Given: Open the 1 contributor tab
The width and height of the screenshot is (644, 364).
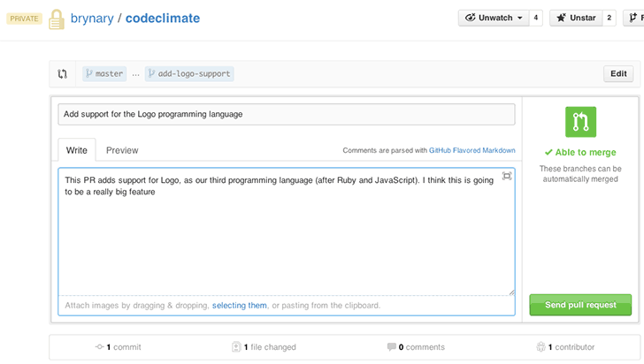Looking at the screenshot, I should [x=565, y=347].
